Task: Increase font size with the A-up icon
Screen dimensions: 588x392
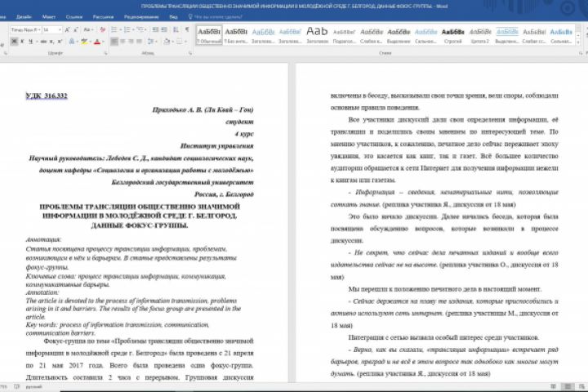Action: pos(67,29)
